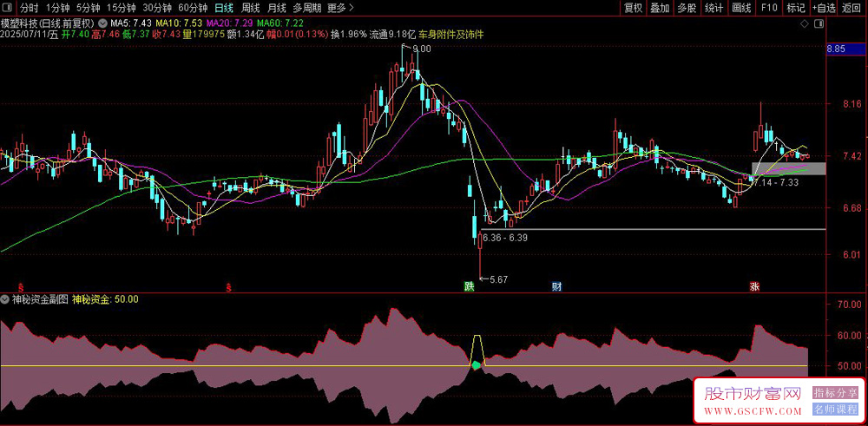This screenshot has height=426, width=868.
Task: Open the 统计 statistics tool
Action: (714, 8)
